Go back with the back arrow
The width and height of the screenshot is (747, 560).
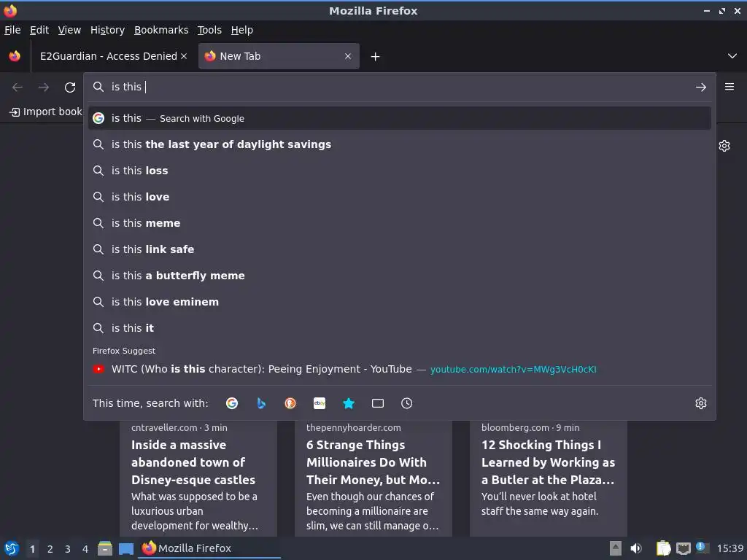coord(18,87)
